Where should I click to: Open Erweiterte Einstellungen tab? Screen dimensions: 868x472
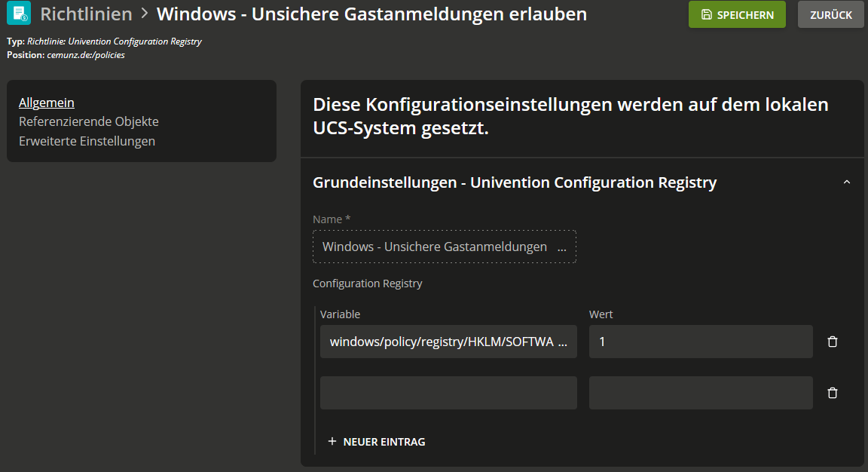[x=87, y=141]
